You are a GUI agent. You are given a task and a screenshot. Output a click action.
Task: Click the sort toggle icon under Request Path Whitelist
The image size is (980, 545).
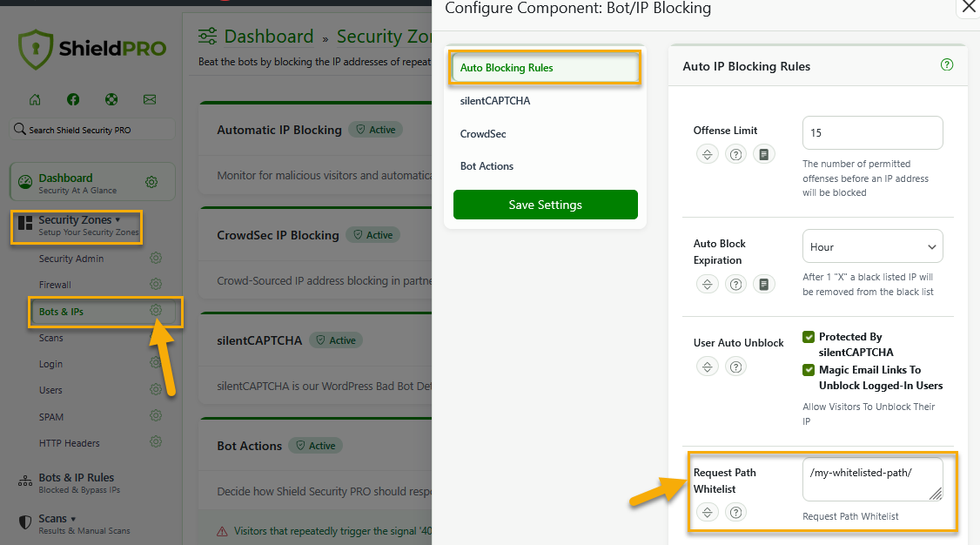(707, 512)
